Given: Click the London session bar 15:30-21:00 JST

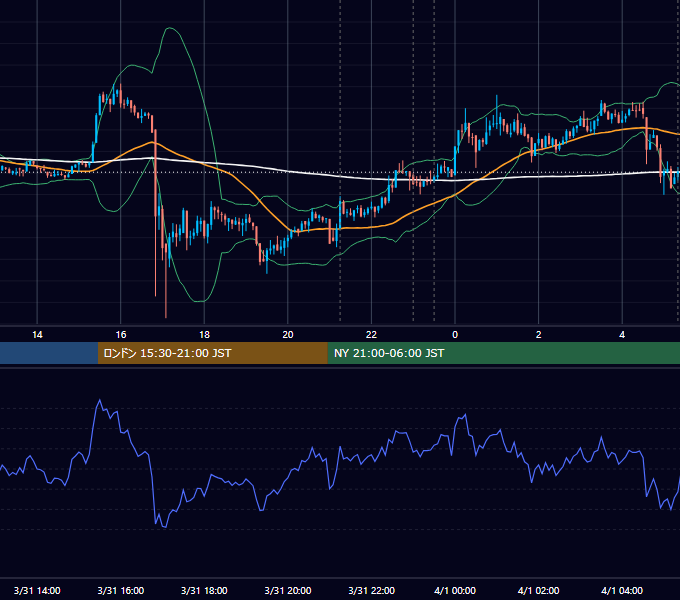Looking at the screenshot, I should (x=212, y=353).
